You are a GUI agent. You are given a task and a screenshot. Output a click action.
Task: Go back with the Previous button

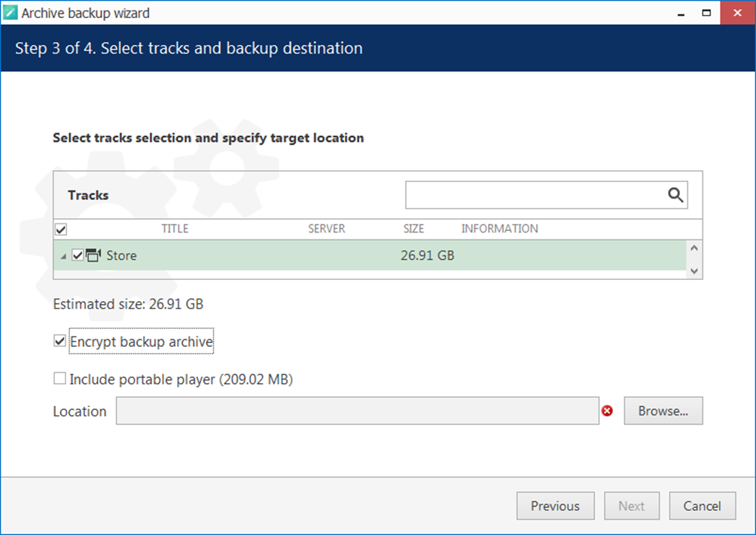tap(555, 506)
